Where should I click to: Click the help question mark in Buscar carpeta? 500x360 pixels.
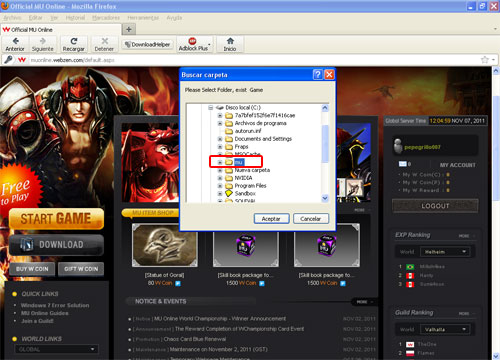click(318, 75)
